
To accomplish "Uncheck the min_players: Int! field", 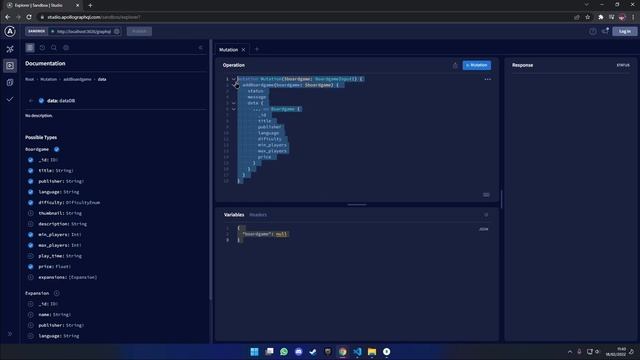I will (x=31, y=235).
